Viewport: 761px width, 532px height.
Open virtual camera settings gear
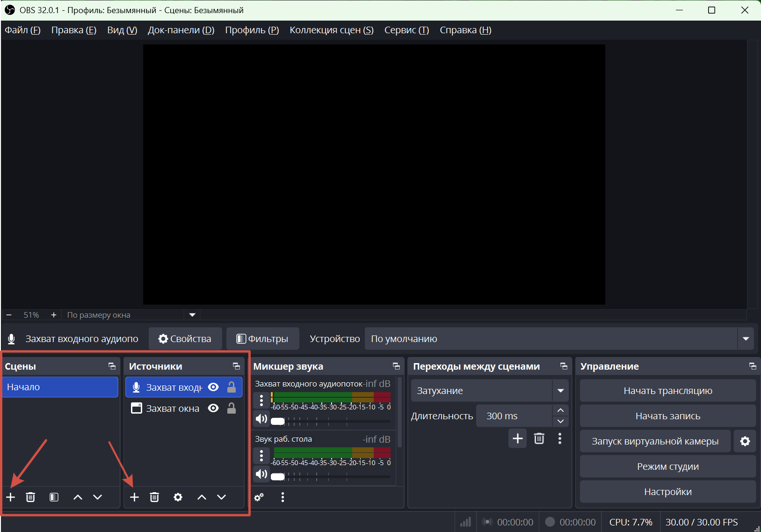(x=745, y=441)
